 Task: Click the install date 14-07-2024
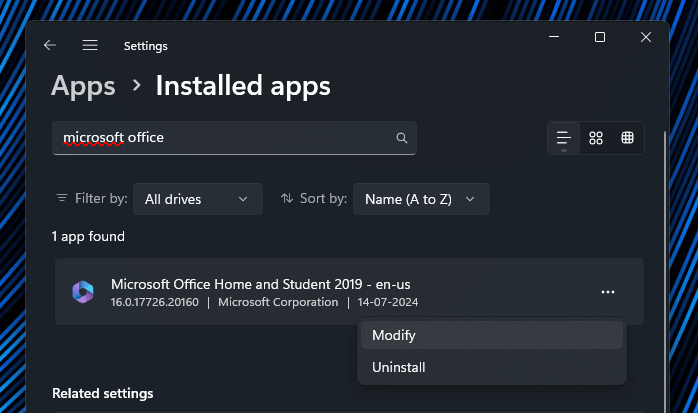[388, 302]
